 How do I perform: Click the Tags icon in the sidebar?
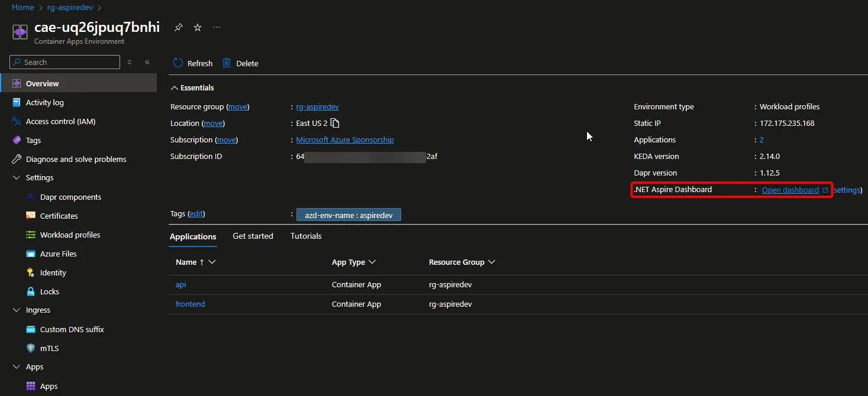(16, 140)
